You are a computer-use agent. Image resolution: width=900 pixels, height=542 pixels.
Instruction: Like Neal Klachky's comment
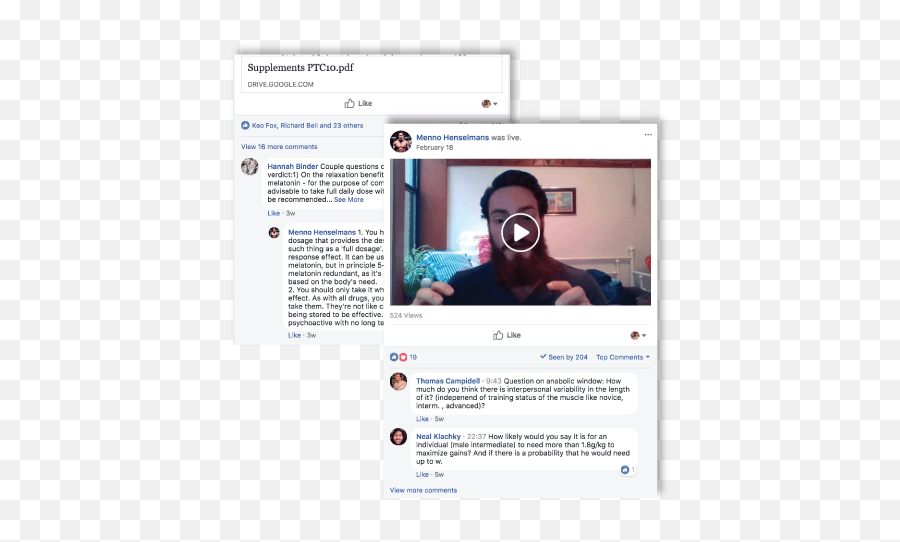click(x=422, y=475)
